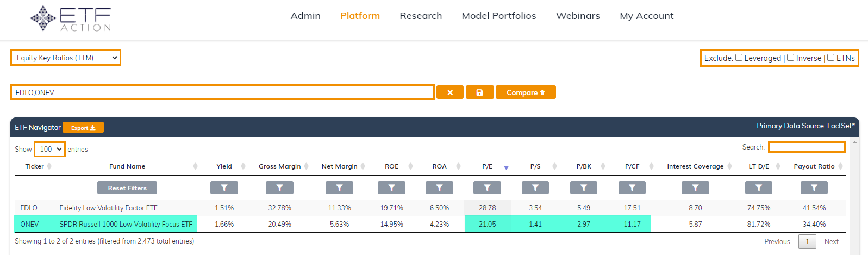Go to Research menu item
Screen dimensions: 868x255
coord(421,16)
